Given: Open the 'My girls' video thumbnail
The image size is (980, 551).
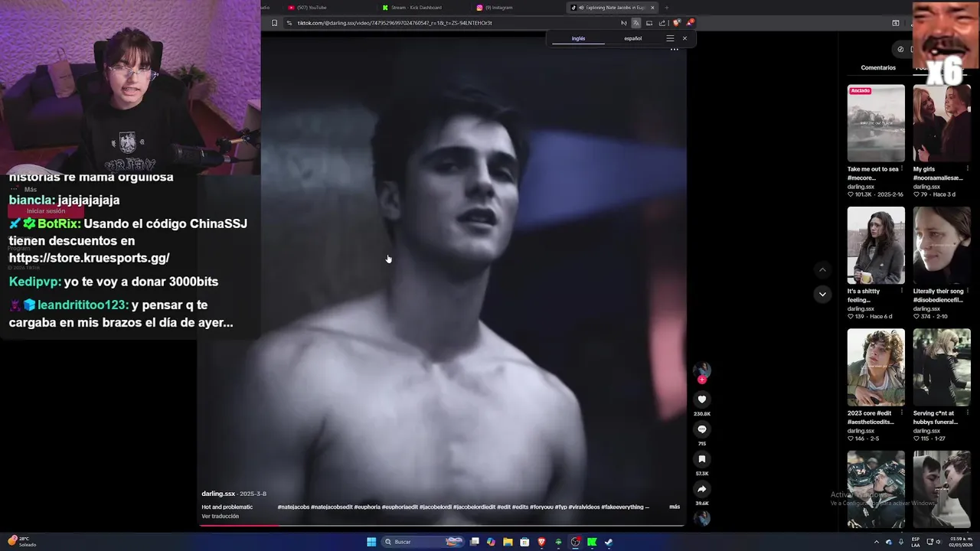Looking at the screenshot, I should coord(942,123).
